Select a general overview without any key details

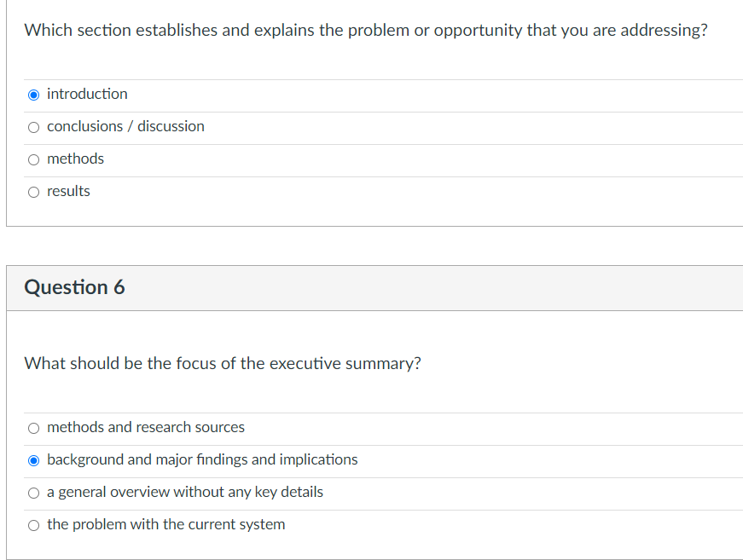coord(33,492)
